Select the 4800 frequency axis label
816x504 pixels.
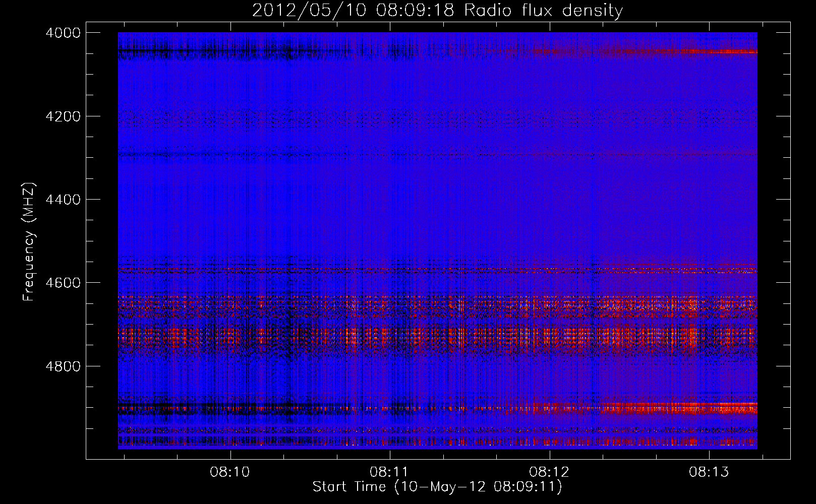click(x=63, y=366)
